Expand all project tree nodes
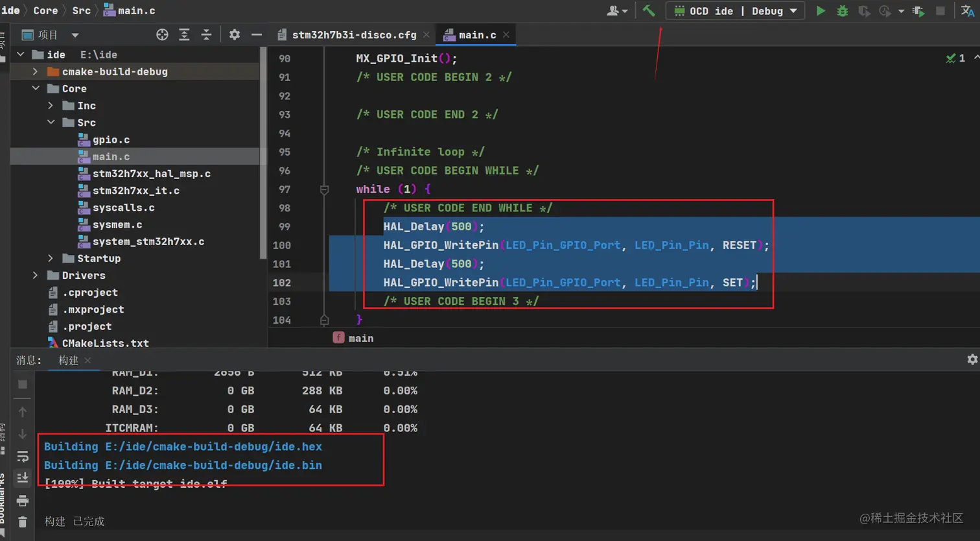 click(x=184, y=35)
